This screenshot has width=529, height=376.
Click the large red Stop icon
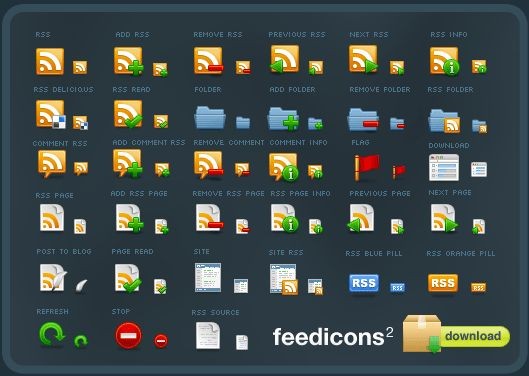click(129, 336)
